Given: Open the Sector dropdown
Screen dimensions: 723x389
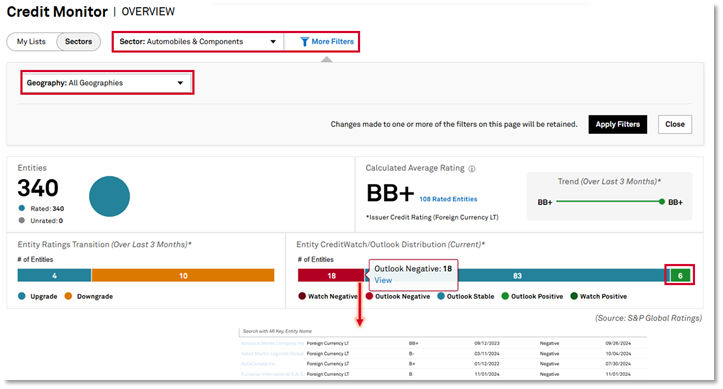Looking at the screenshot, I should (198, 41).
